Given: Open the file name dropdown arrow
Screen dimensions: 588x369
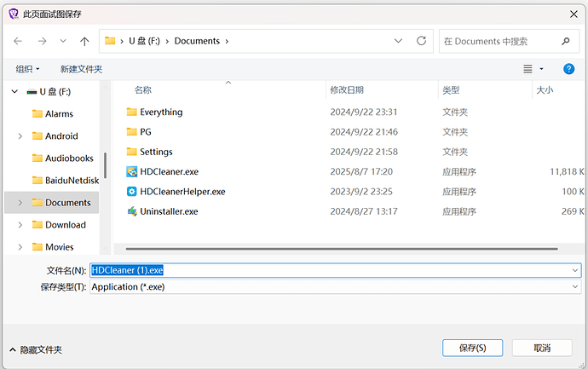Looking at the screenshot, I should point(575,270).
